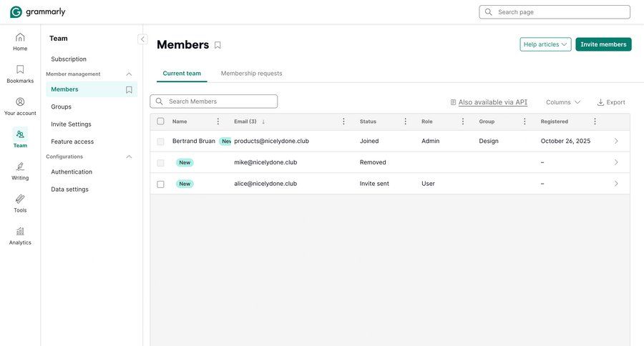Click the Invite members button
Screen dimensions: 644x346
point(603,44)
